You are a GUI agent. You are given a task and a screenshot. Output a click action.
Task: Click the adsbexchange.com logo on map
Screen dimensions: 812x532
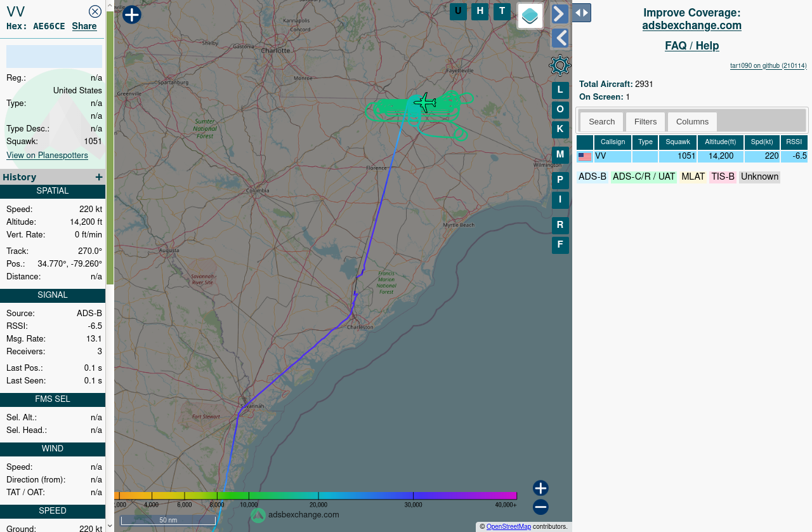tap(295, 515)
